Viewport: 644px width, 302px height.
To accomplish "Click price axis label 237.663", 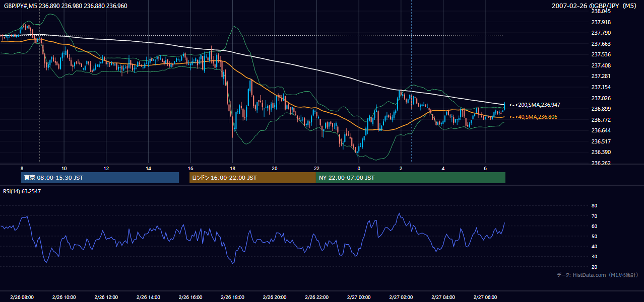I will 601,44.
